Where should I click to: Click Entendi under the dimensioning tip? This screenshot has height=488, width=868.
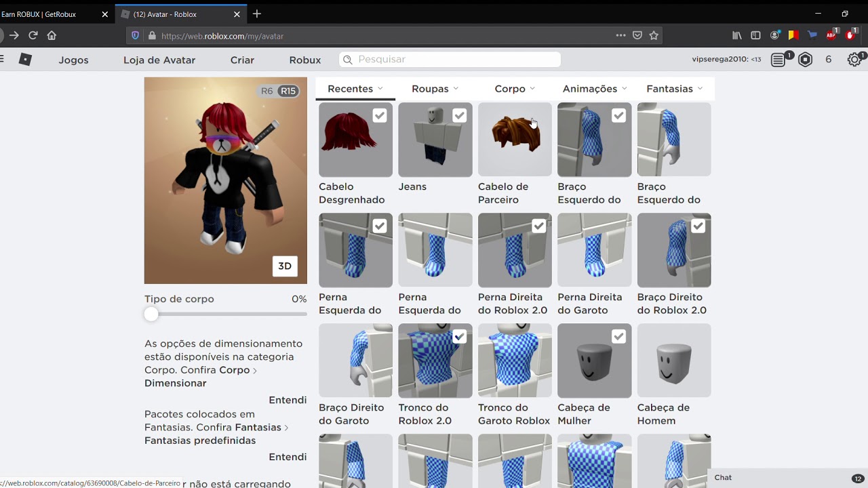click(x=288, y=400)
